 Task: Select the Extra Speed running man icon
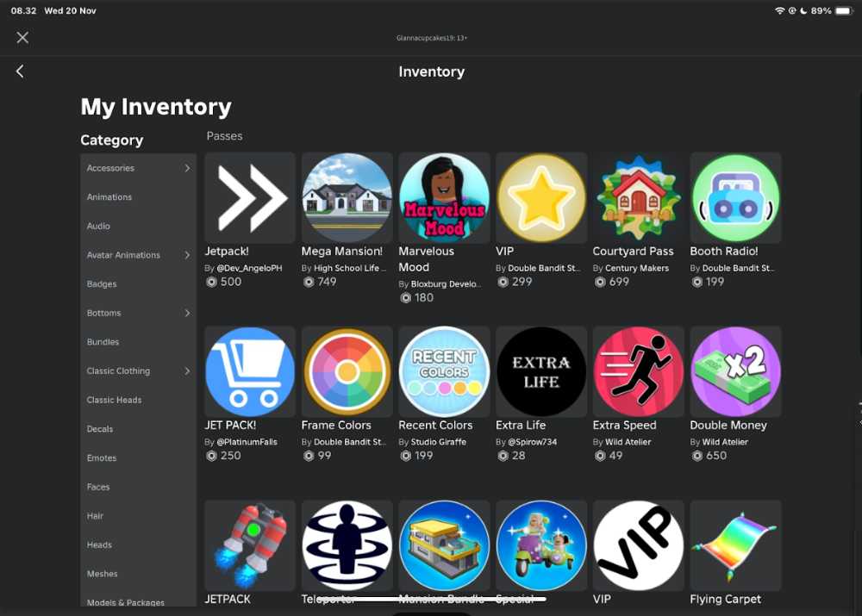pos(638,371)
